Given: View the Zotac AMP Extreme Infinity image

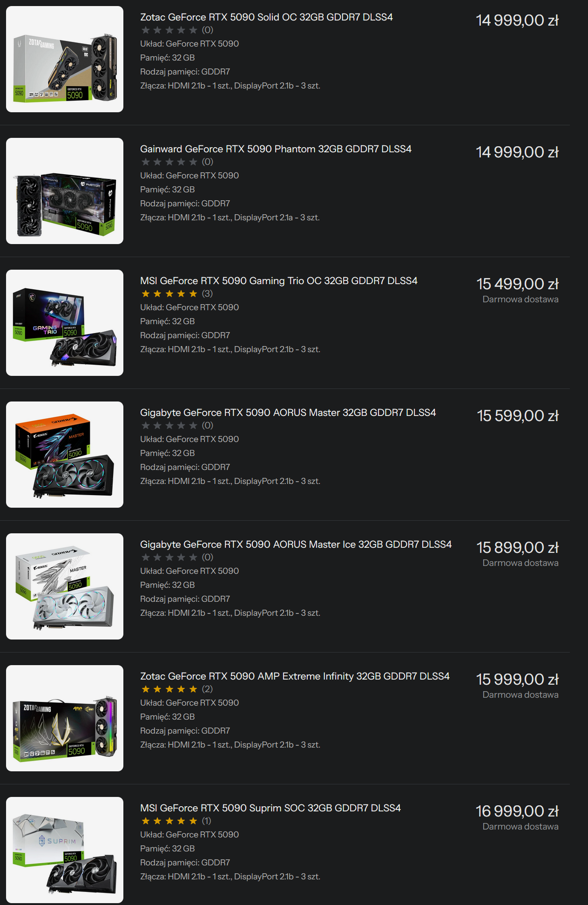Looking at the screenshot, I should pyautogui.click(x=65, y=718).
